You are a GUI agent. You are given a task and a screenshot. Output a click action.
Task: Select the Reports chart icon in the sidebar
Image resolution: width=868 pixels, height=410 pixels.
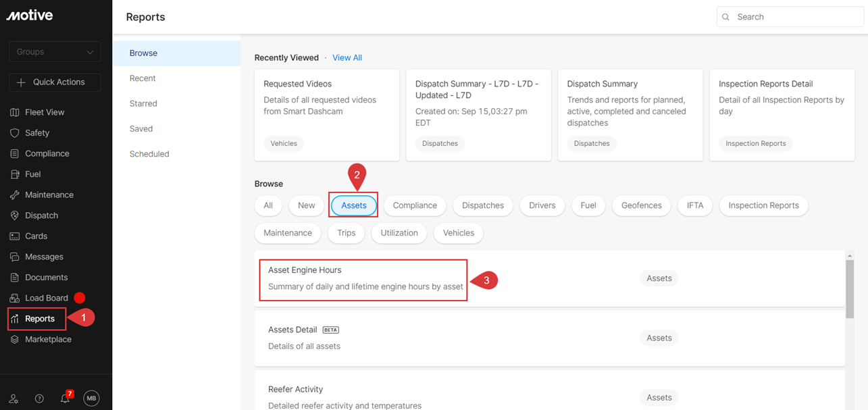(x=15, y=319)
